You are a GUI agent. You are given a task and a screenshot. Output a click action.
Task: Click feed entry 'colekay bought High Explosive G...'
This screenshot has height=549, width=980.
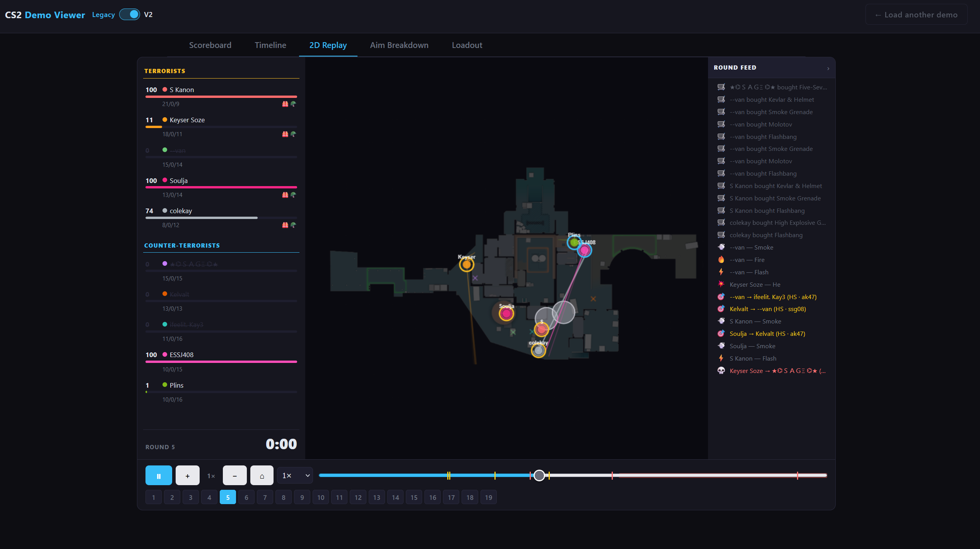click(771, 222)
